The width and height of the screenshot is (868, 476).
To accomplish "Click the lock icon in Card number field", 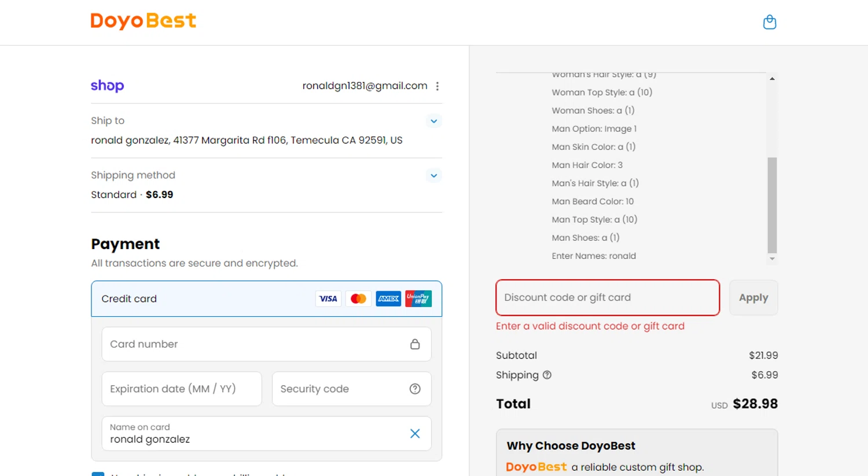I will 415,344.
